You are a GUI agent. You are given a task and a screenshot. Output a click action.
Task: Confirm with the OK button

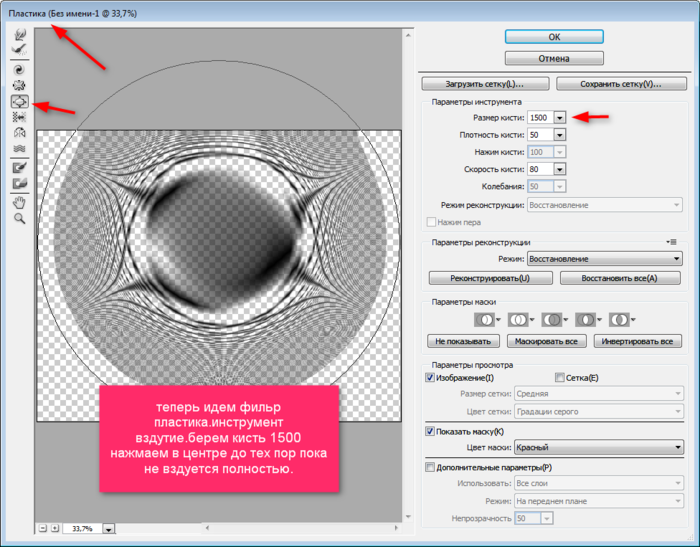point(554,37)
